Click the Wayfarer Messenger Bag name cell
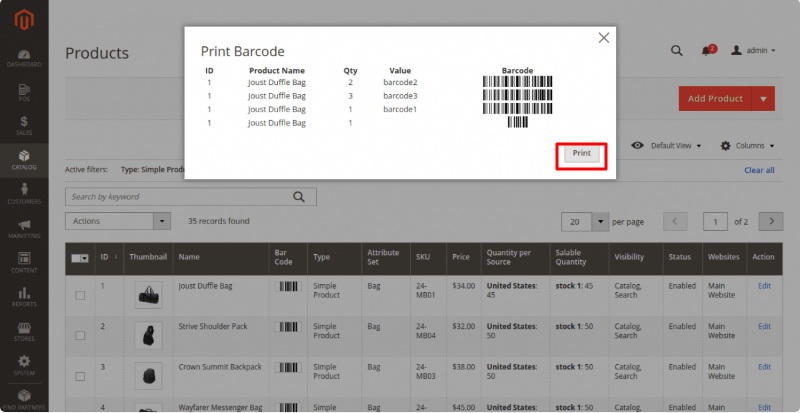This screenshot has width=800, height=413. pyautogui.click(x=220, y=407)
